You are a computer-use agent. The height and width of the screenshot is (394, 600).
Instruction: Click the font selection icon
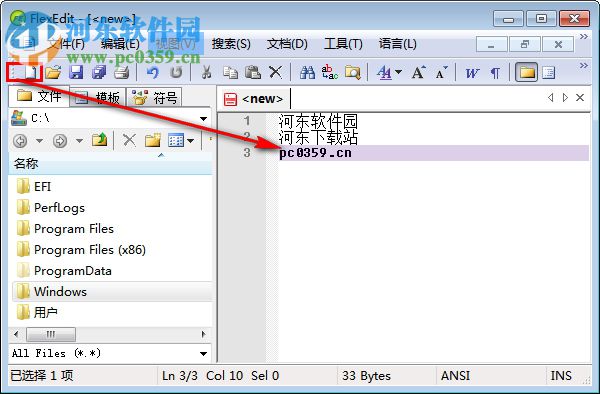click(x=385, y=72)
